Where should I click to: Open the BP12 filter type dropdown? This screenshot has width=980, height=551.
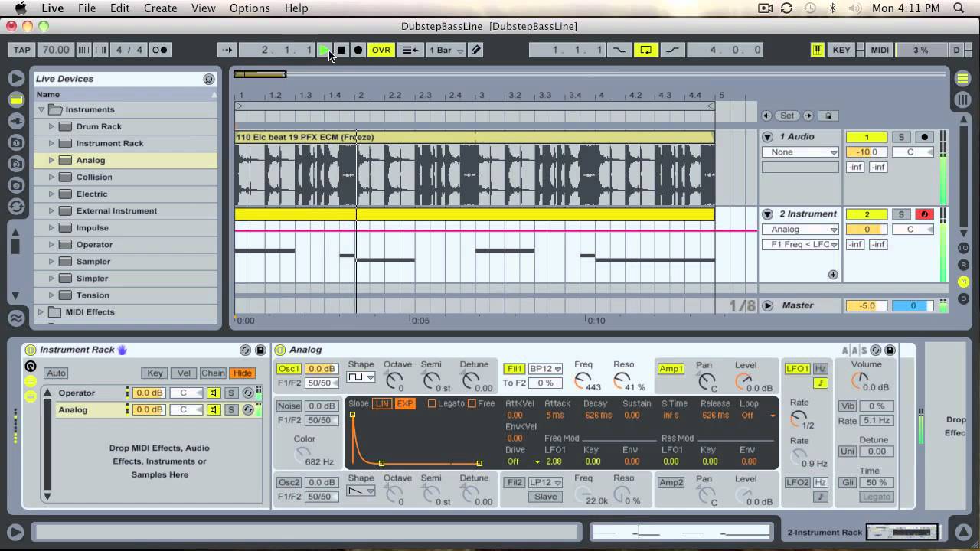tap(545, 369)
